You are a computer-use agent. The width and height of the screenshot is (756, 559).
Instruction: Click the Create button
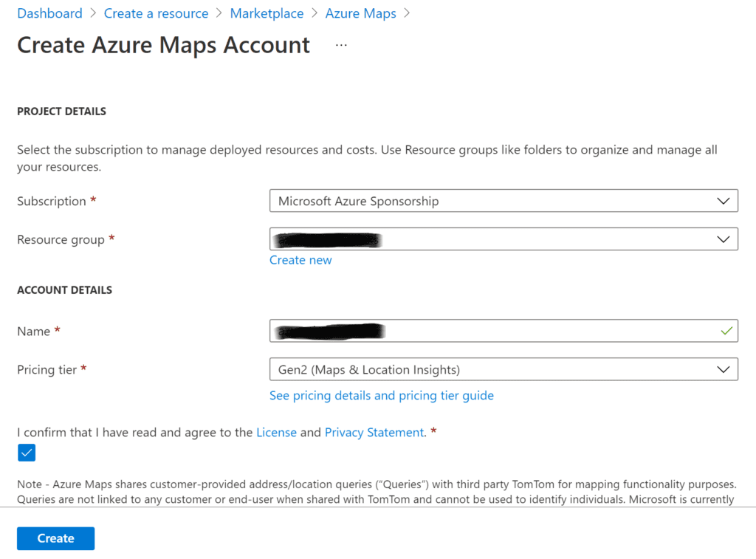coord(55,538)
